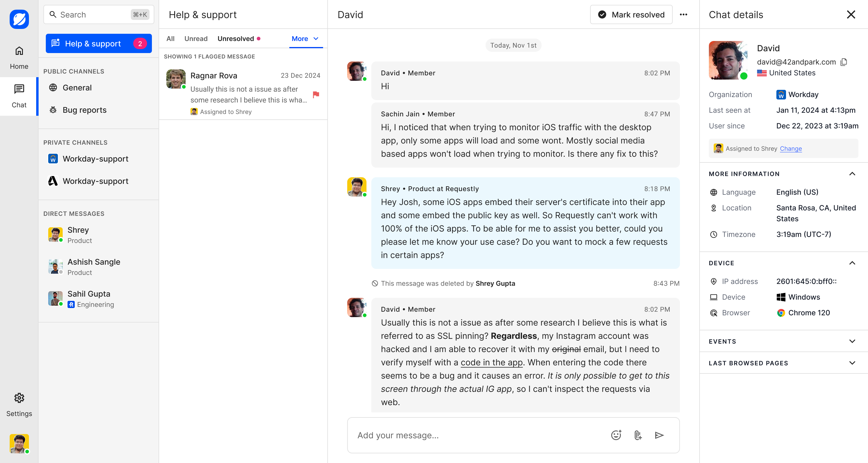Screen dimensions: 868x463
Task: Switch to the Unresolved tab
Action: (239, 39)
